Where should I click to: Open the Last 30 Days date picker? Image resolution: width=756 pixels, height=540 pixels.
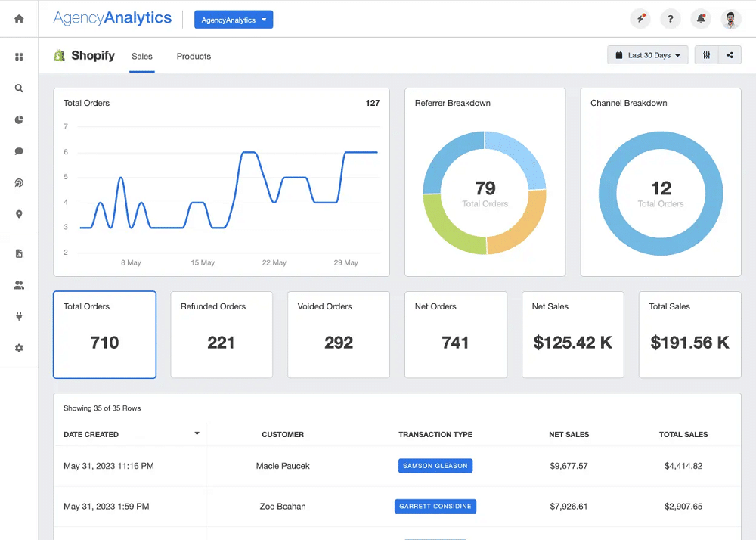[647, 54]
